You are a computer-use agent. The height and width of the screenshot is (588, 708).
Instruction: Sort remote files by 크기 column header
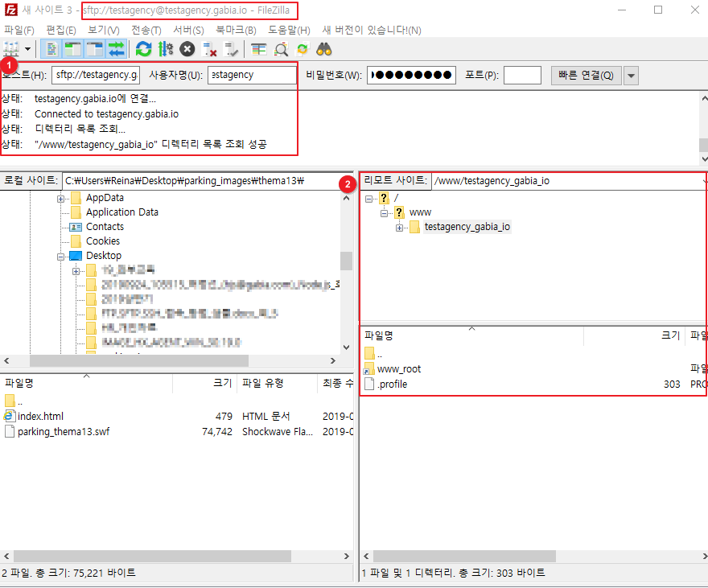pos(634,335)
